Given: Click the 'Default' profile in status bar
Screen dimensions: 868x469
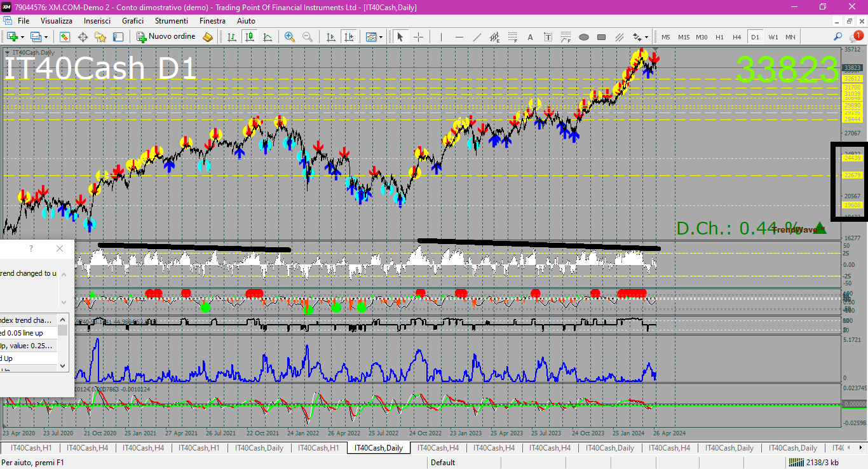Looking at the screenshot, I should tap(443, 463).
